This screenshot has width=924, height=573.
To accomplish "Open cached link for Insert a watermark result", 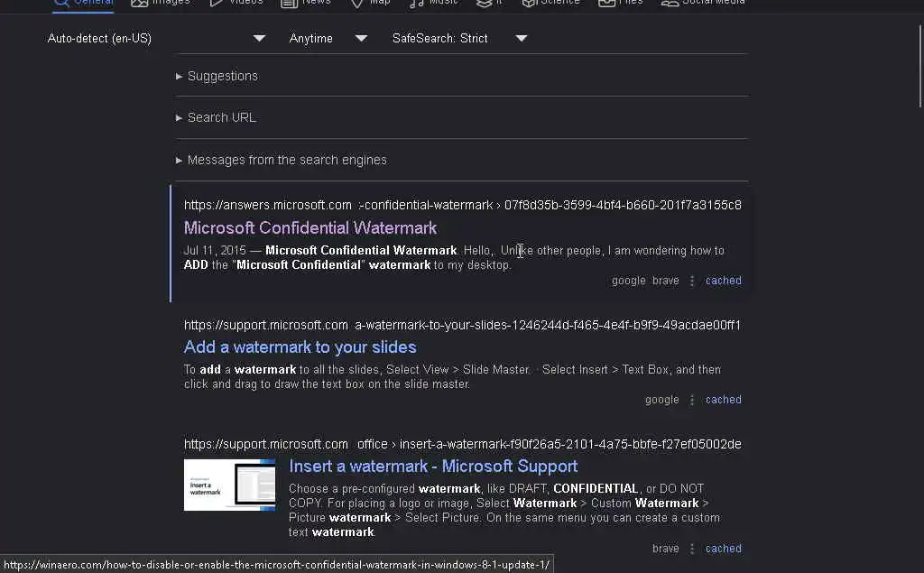I will 723,549.
